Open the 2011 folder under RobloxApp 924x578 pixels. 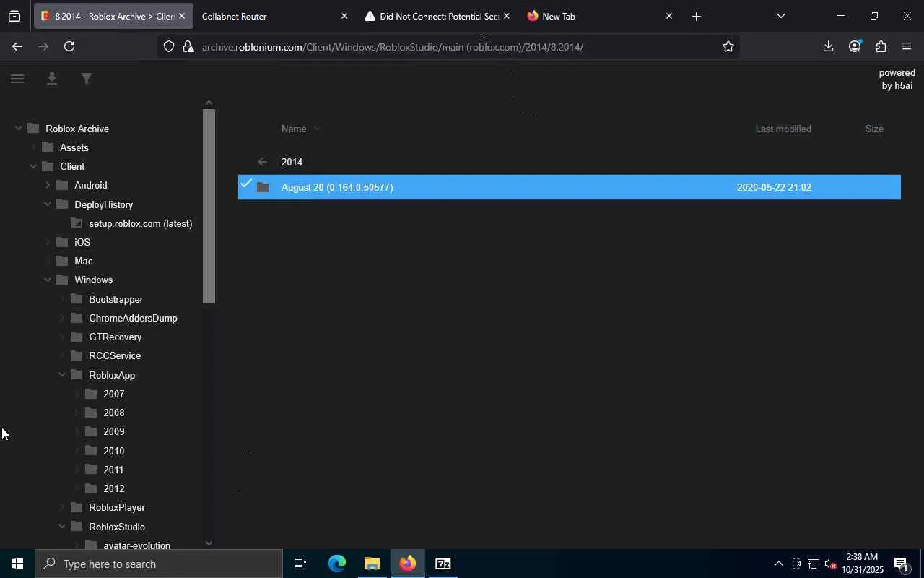[x=113, y=470]
